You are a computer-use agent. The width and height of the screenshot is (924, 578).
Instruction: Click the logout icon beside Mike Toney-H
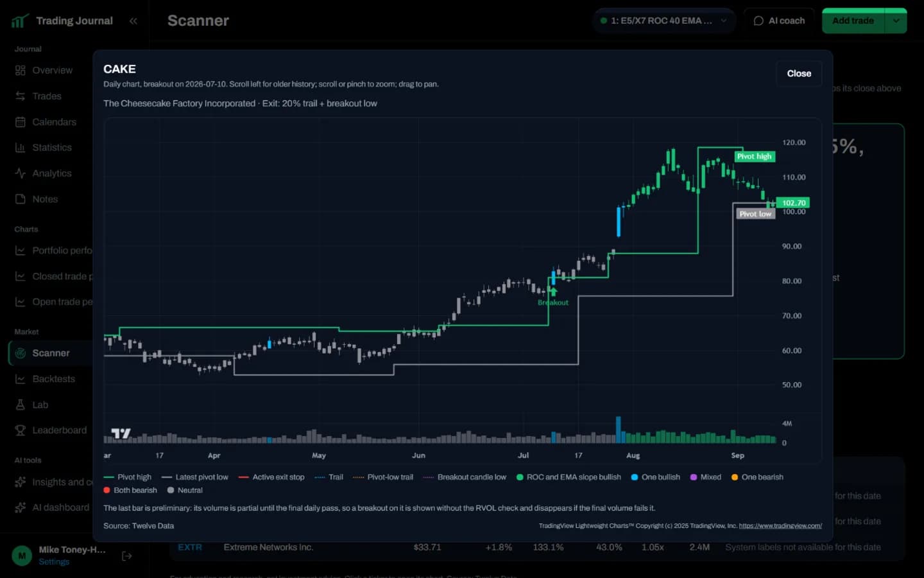[x=127, y=556]
